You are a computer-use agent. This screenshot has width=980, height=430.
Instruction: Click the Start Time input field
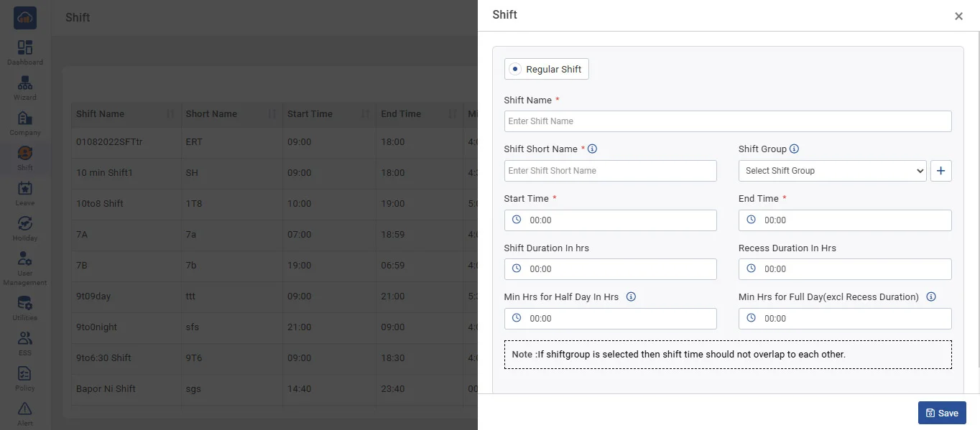click(611, 220)
